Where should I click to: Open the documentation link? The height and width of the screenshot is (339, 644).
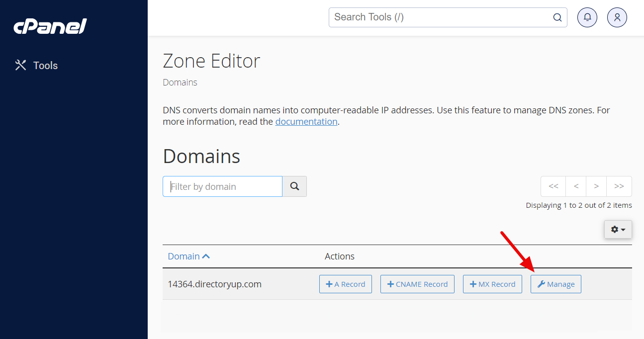tap(306, 121)
